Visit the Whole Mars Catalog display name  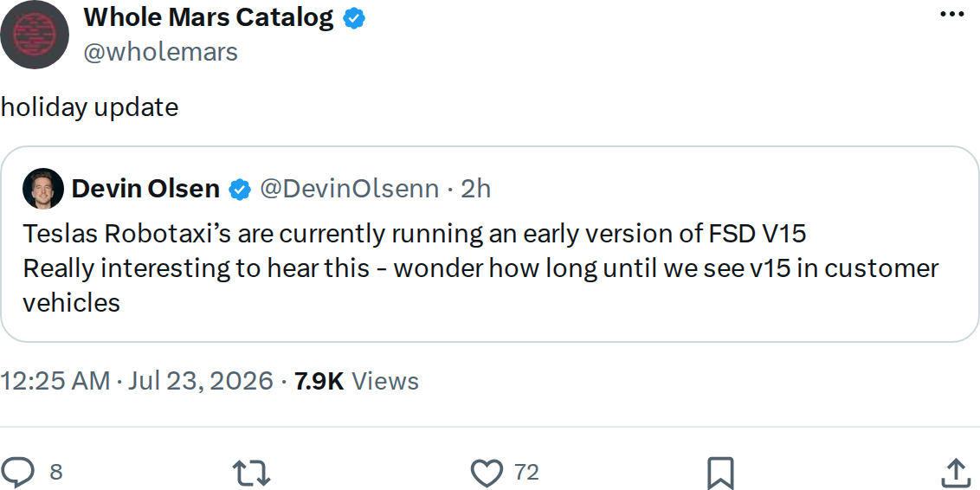(x=209, y=18)
